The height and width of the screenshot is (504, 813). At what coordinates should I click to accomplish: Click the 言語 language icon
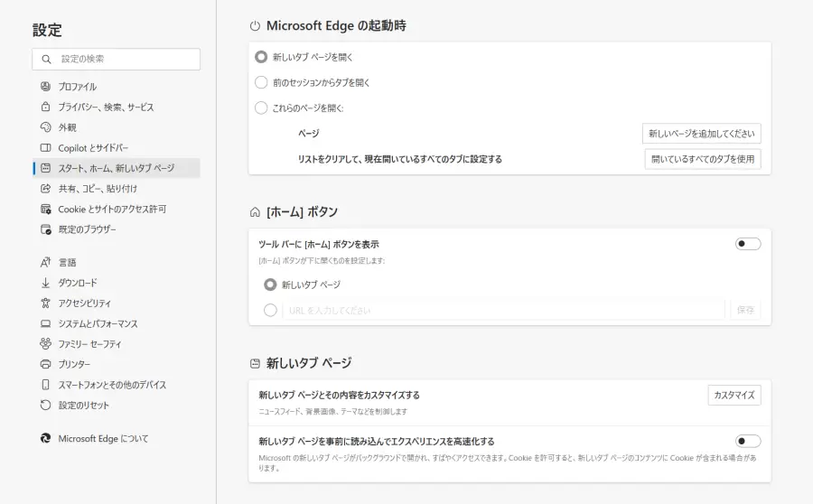(46, 262)
